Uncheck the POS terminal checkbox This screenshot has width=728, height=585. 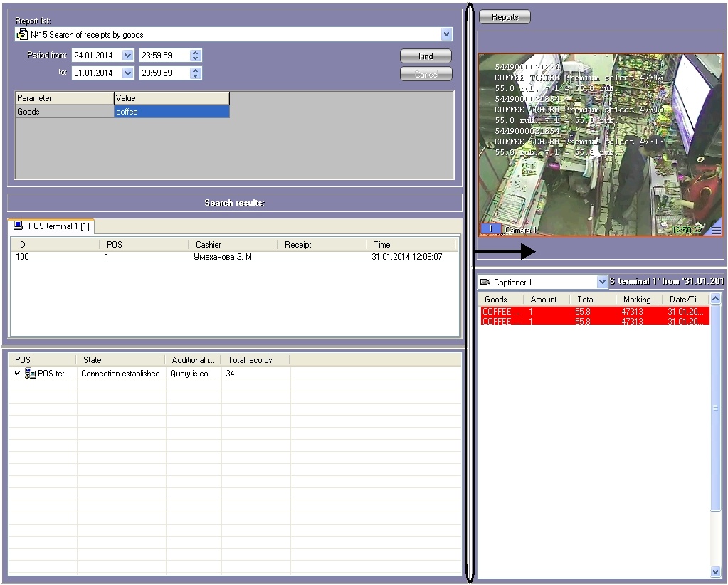[18, 373]
